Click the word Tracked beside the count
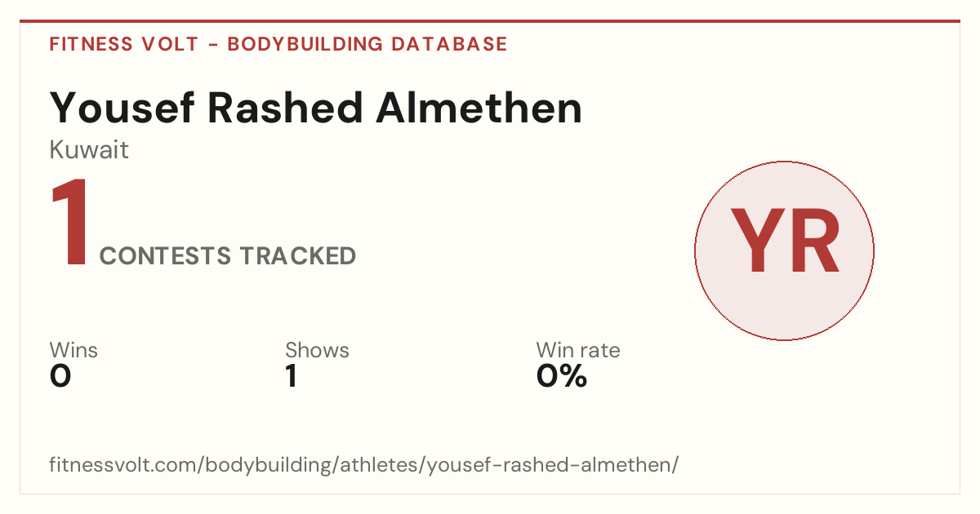This screenshot has width=980, height=514. point(297,256)
